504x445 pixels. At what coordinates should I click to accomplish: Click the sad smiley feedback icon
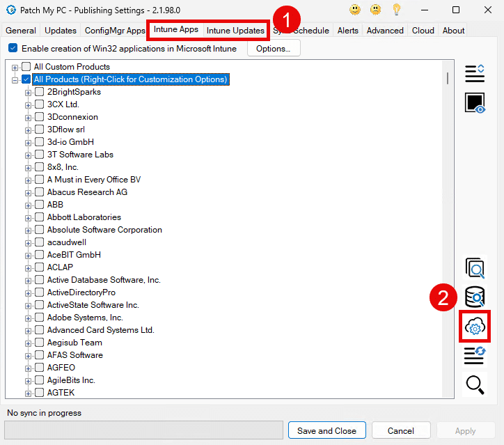click(x=375, y=10)
